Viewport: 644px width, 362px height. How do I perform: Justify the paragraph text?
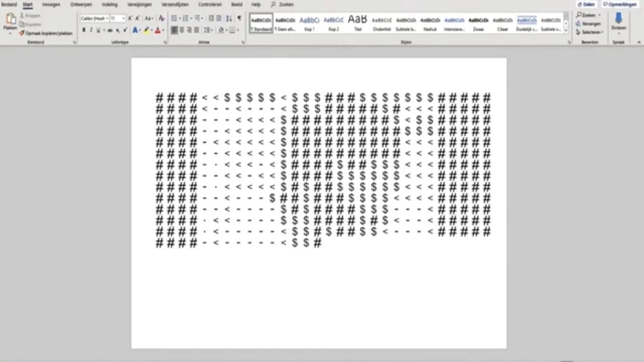197,30
